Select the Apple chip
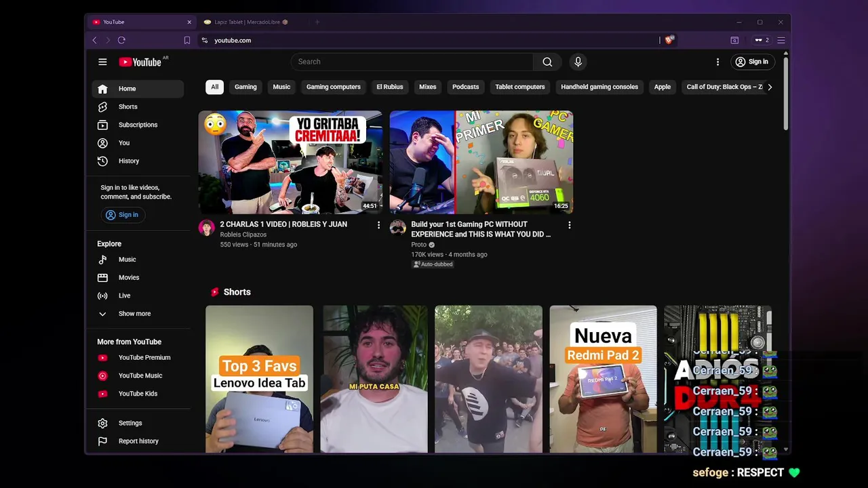Image resolution: width=868 pixels, height=488 pixels. [x=663, y=87]
